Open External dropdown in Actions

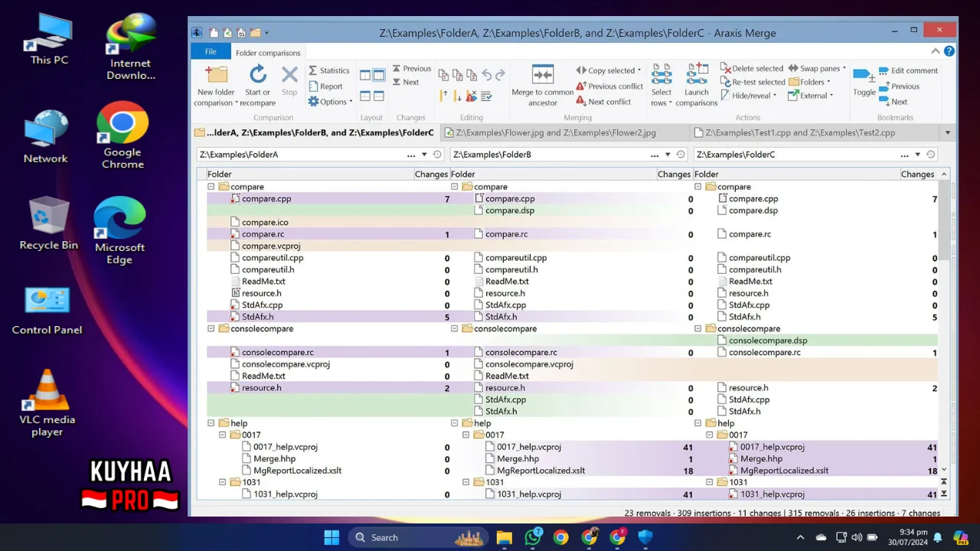coord(811,96)
